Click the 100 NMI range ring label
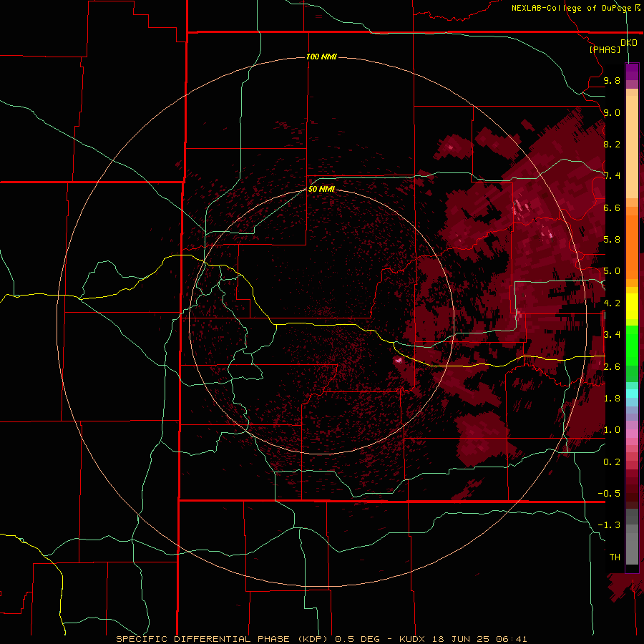644x644 pixels. pos(321,57)
